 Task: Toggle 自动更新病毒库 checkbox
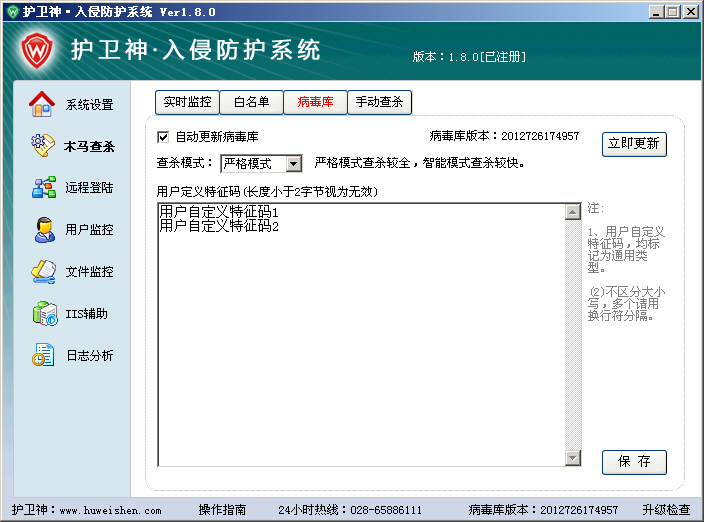[x=163, y=137]
